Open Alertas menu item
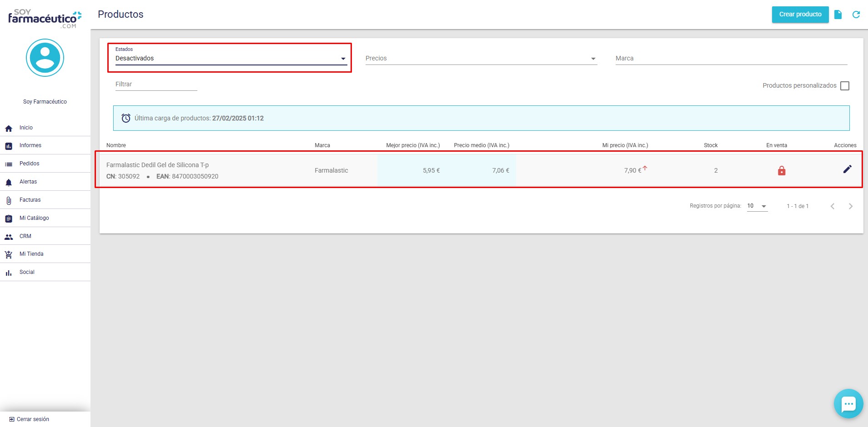The height and width of the screenshot is (427, 868). (x=45, y=182)
